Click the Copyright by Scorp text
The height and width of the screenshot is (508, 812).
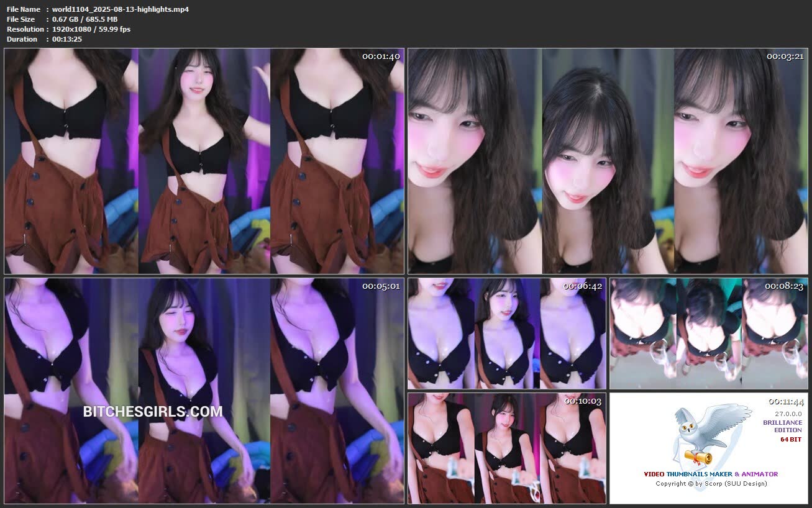click(711, 483)
